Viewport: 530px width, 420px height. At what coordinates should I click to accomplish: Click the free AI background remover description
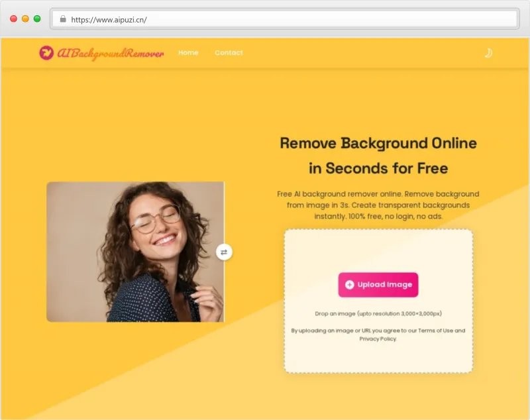click(378, 205)
